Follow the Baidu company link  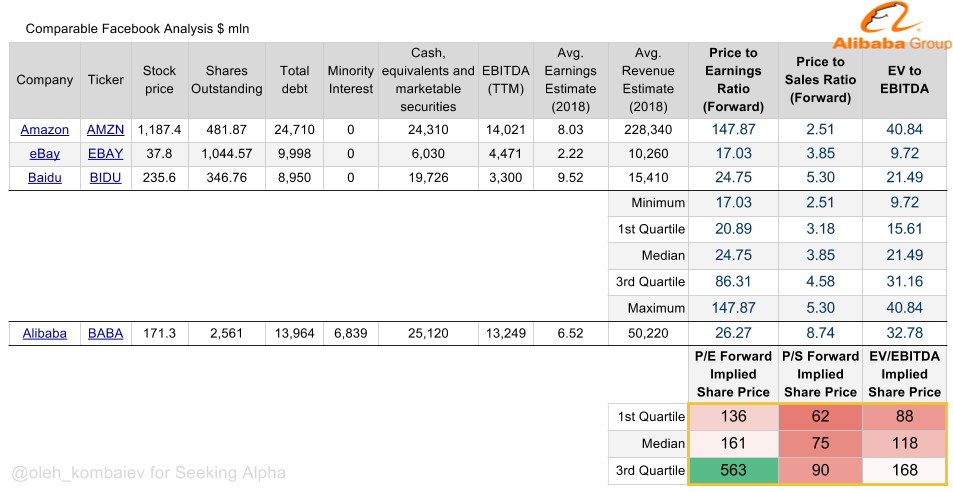point(44,178)
